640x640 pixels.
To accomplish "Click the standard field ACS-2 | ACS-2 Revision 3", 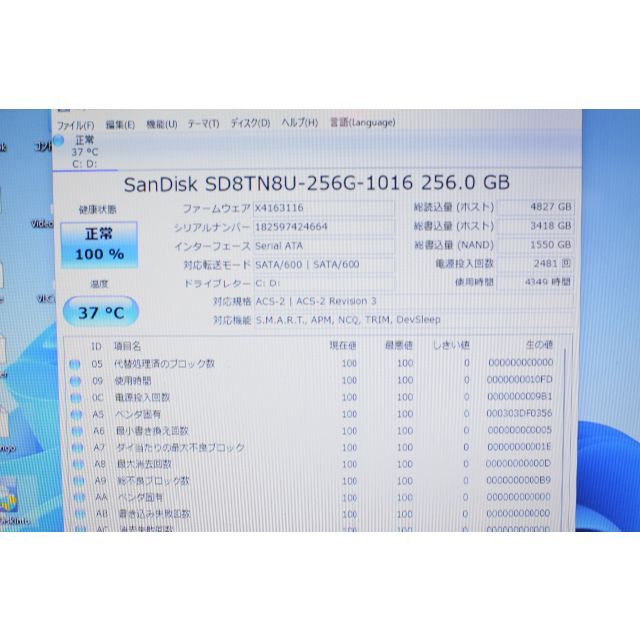I will [413, 301].
